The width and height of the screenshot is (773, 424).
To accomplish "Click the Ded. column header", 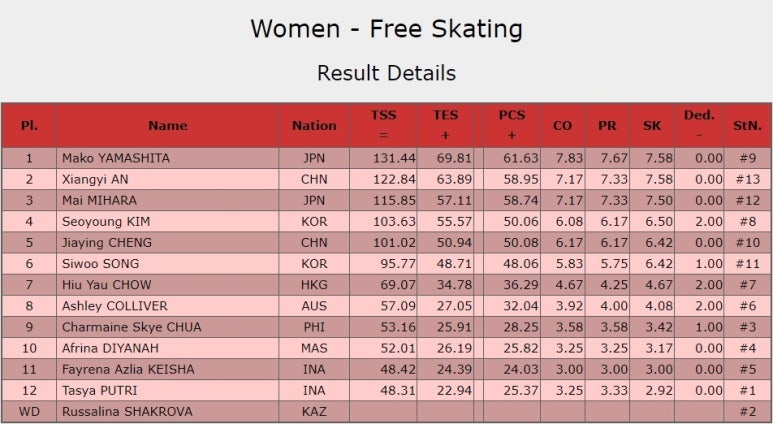I will tap(699, 125).
